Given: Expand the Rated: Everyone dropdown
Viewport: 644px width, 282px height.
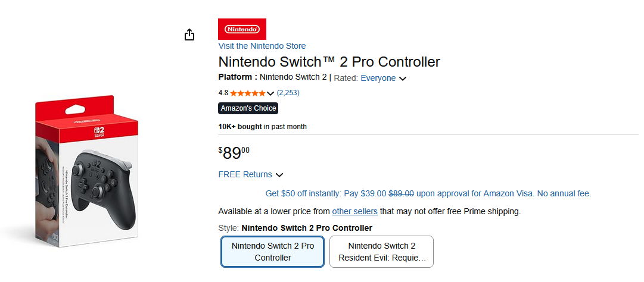Looking at the screenshot, I should [403, 79].
